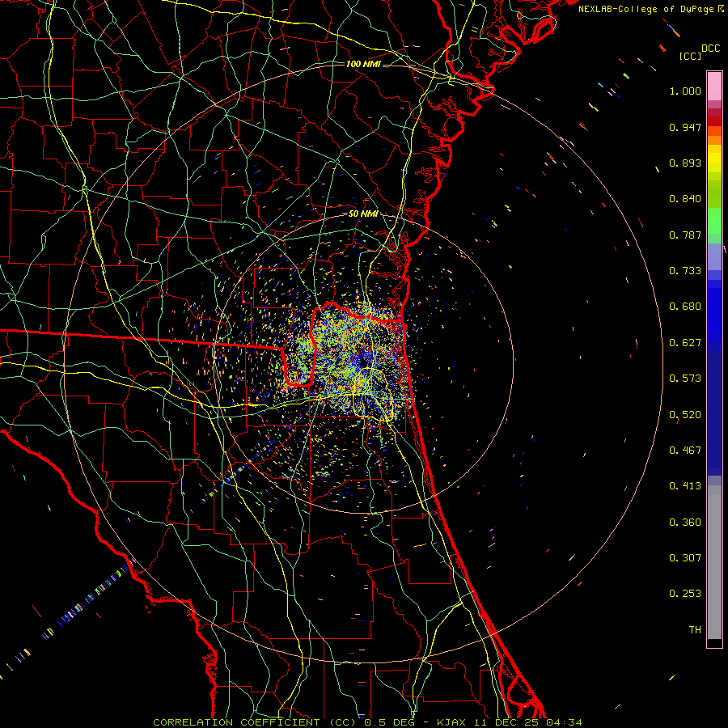Click the 0.360 legend value

(685, 523)
